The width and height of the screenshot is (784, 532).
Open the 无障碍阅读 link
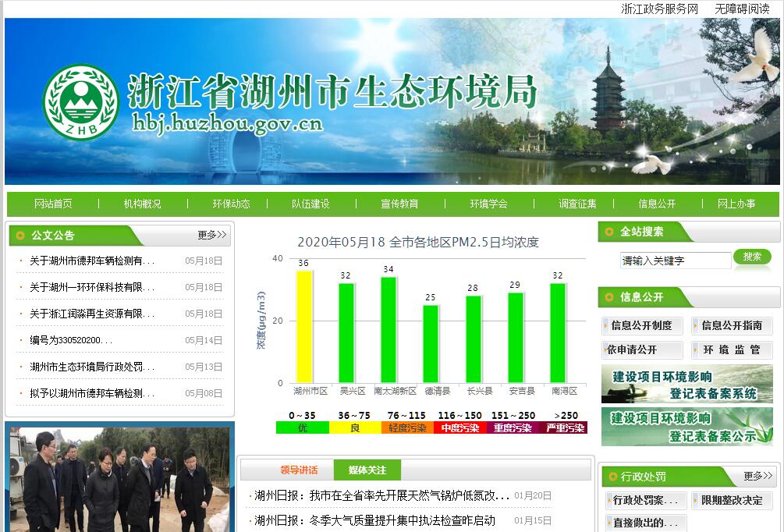pyautogui.click(x=742, y=9)
